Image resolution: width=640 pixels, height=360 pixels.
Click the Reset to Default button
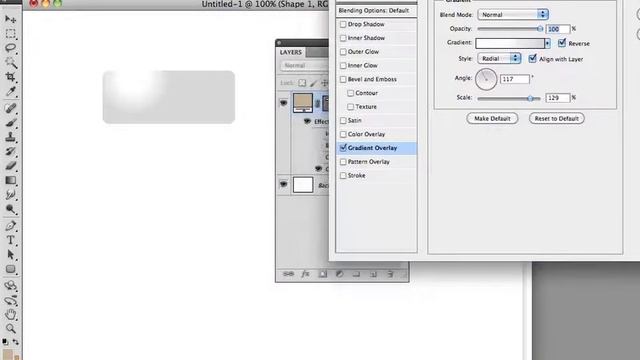[x=557, y=118]
